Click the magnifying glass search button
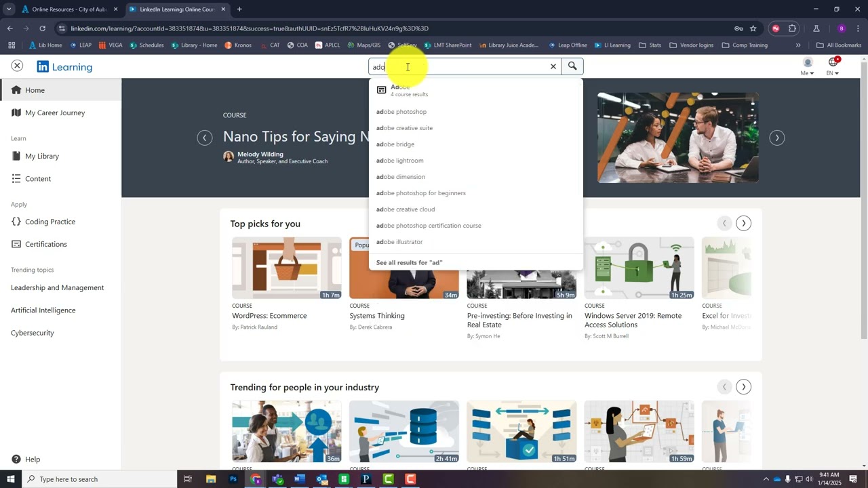Screen dimensions: 868x488 pyautogui.click(x=572, y=66)
